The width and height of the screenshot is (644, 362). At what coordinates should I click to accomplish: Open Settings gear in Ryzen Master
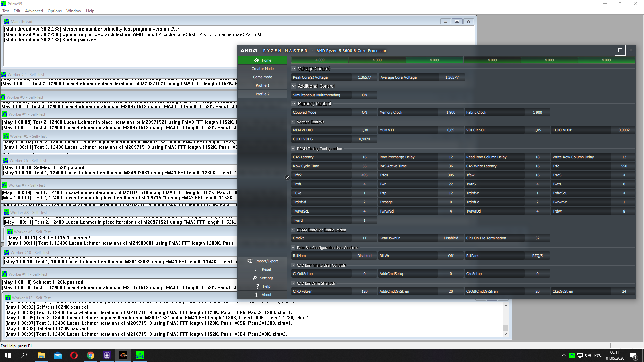[x=255, y=278]
